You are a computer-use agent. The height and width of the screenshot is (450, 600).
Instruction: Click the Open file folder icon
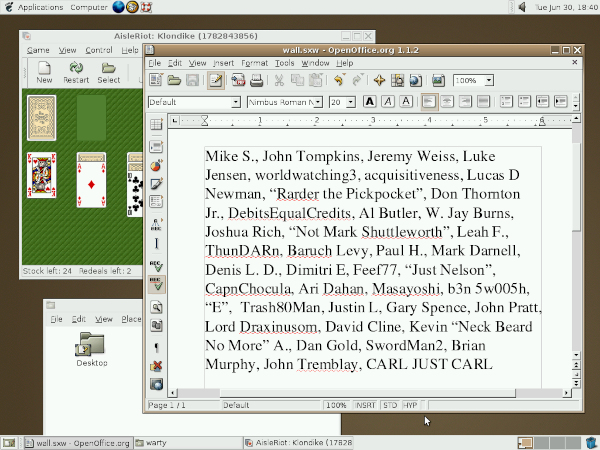pyautogui.click(x=174, y=80)
